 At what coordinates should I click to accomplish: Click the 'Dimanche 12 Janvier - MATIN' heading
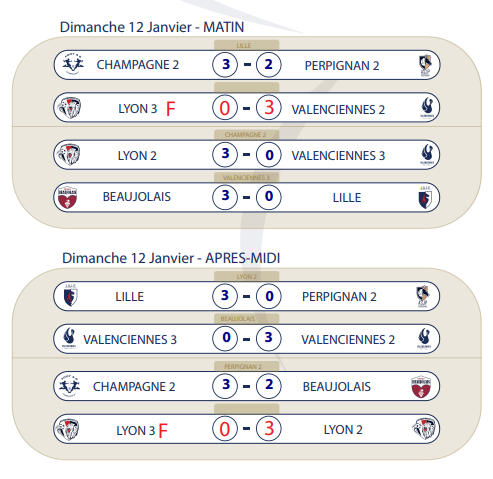coord(152,27)
